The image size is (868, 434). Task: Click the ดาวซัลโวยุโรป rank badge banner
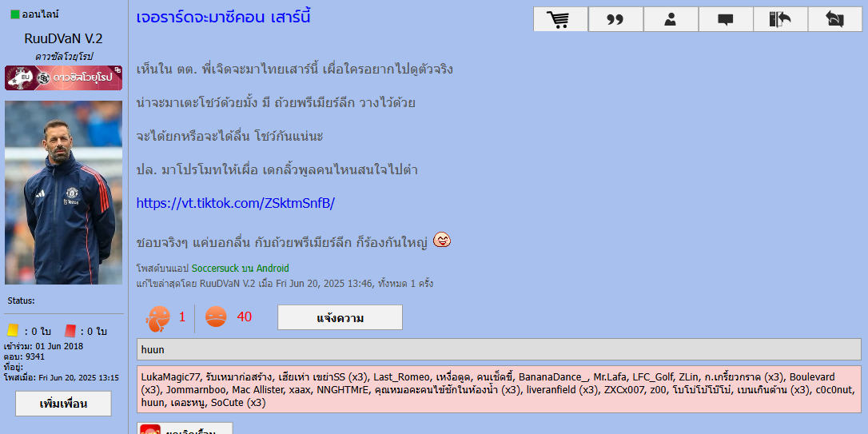(x=63, y=78)
